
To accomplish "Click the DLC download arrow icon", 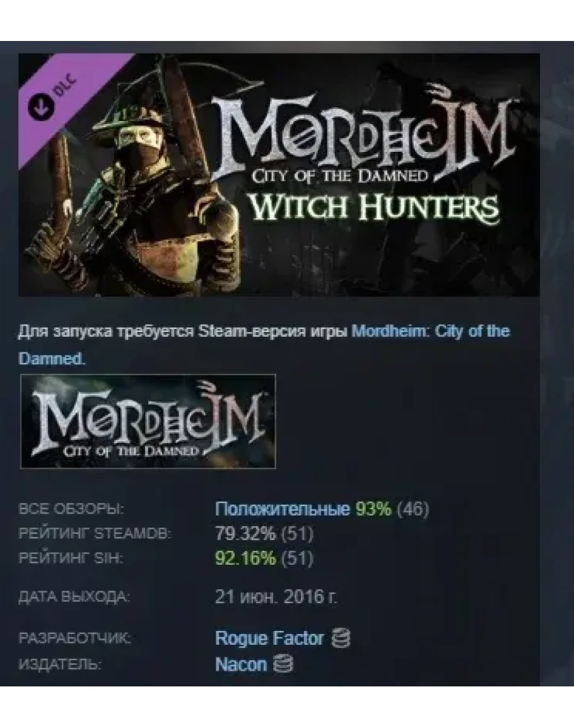I will (42, 107).
